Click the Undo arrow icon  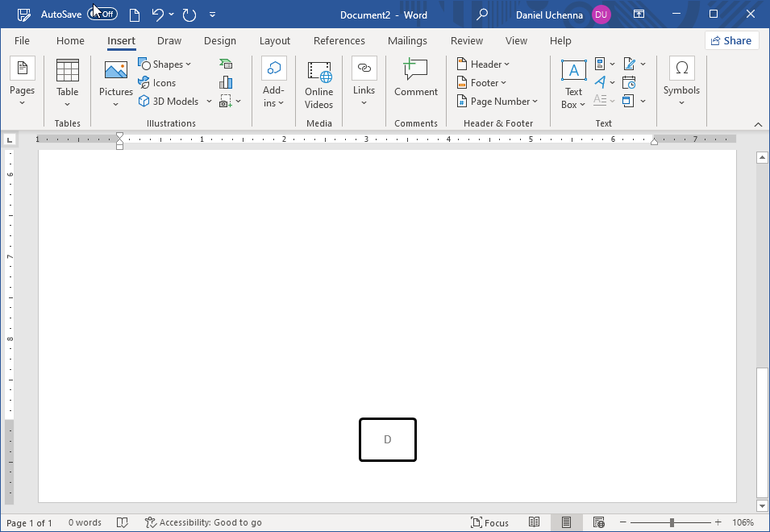(157, 15)
